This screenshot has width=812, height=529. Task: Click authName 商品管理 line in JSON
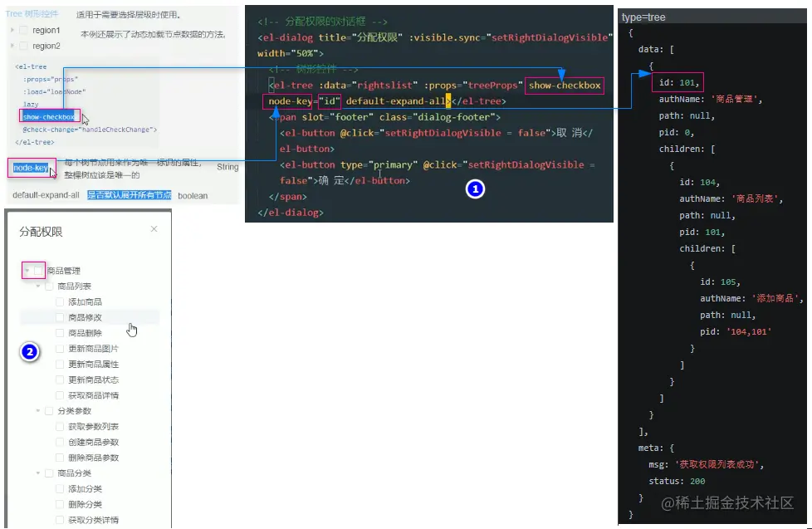pyautogui.click(x=711, y=99)
